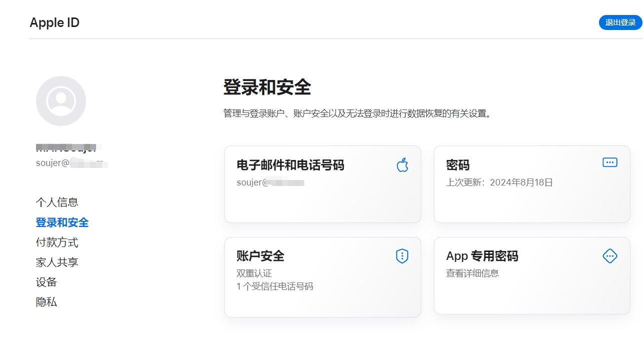Click the 查看详细信息 text
The height and width of the screenshot is (343, 644).
click(472, 273)
